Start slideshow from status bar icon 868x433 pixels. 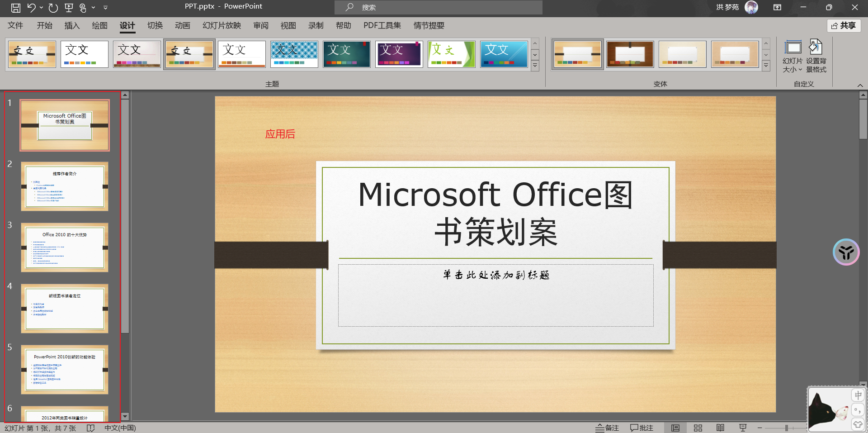click(743, 428)
